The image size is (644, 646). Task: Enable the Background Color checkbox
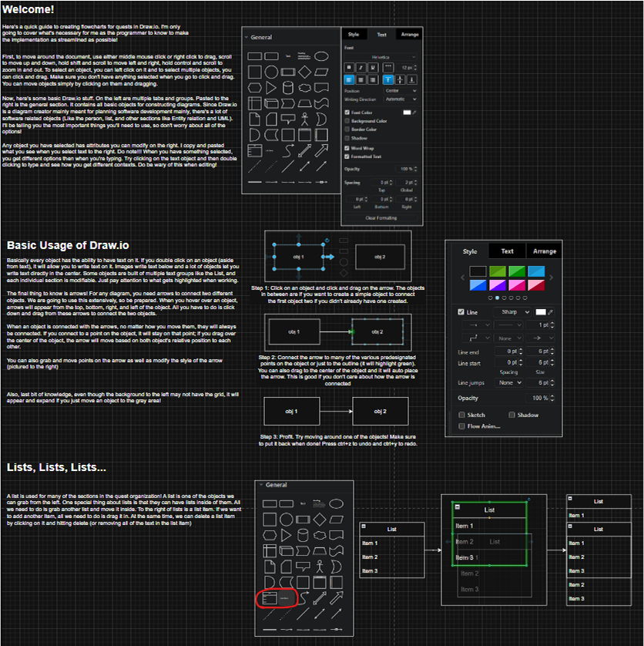347,121
